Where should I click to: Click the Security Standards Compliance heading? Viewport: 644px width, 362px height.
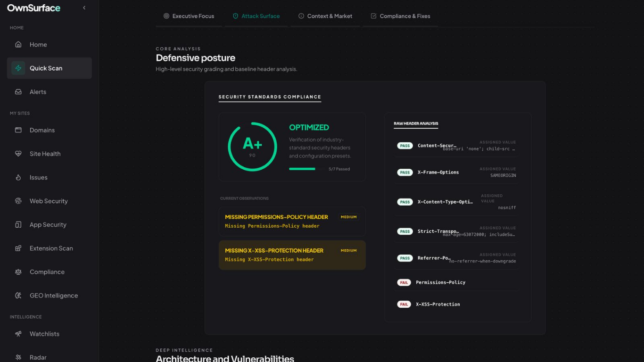(270, 97)
